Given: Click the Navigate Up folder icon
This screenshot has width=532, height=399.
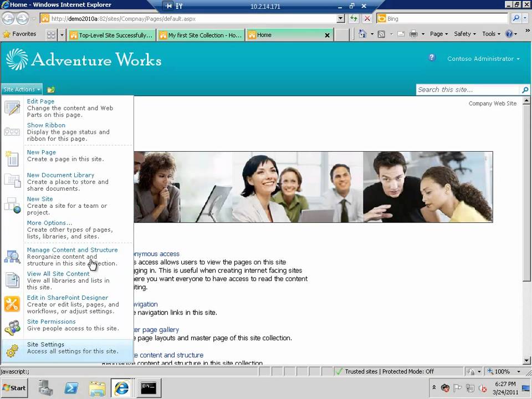Looking at the screenshot, I should [51, 90].
